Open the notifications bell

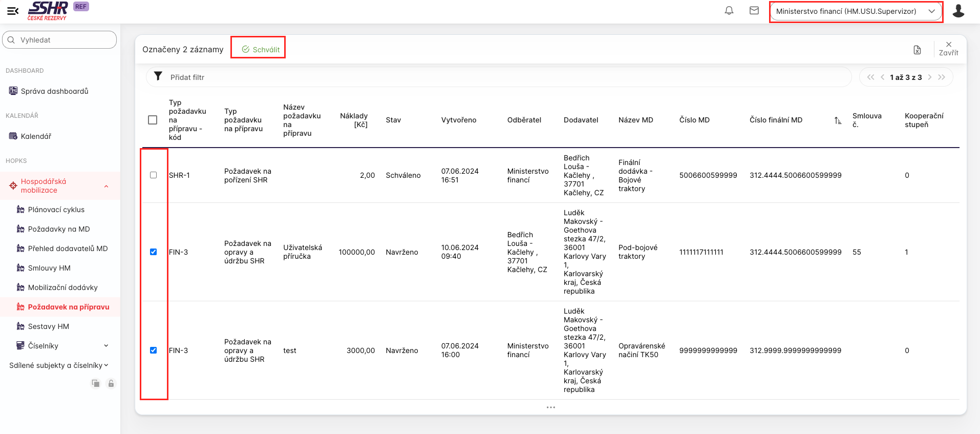click(x=729, y=11)
